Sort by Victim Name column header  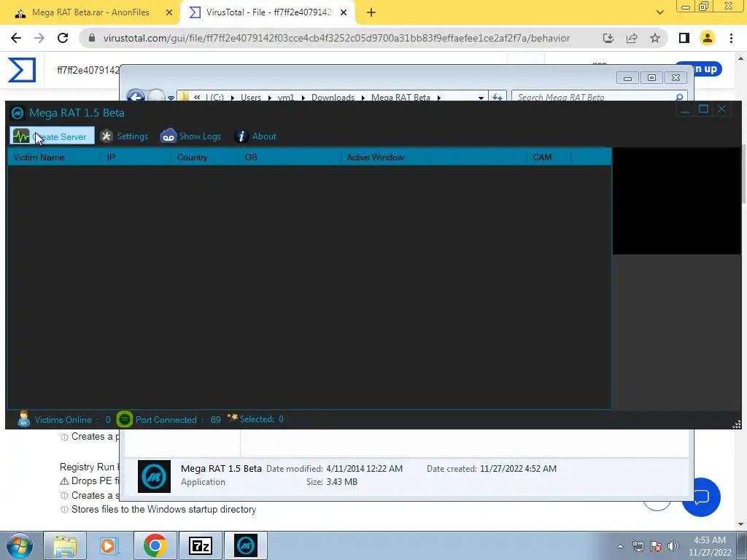click(x=54, y=157)
